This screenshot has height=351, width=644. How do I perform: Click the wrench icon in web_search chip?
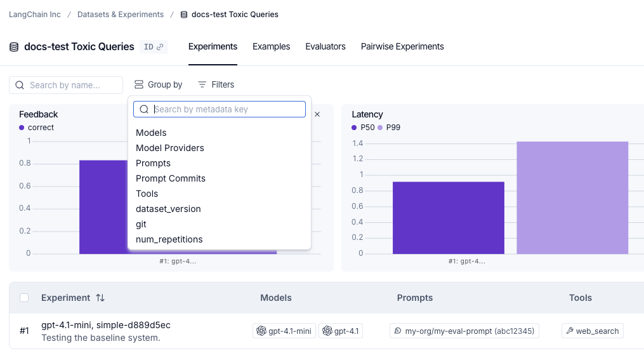[x=570, y=331]
